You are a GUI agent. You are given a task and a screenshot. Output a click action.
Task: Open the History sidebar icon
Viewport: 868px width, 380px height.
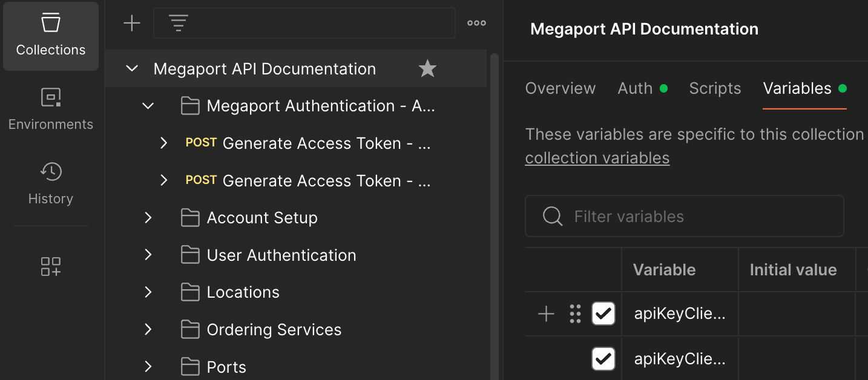click(51, 184)
